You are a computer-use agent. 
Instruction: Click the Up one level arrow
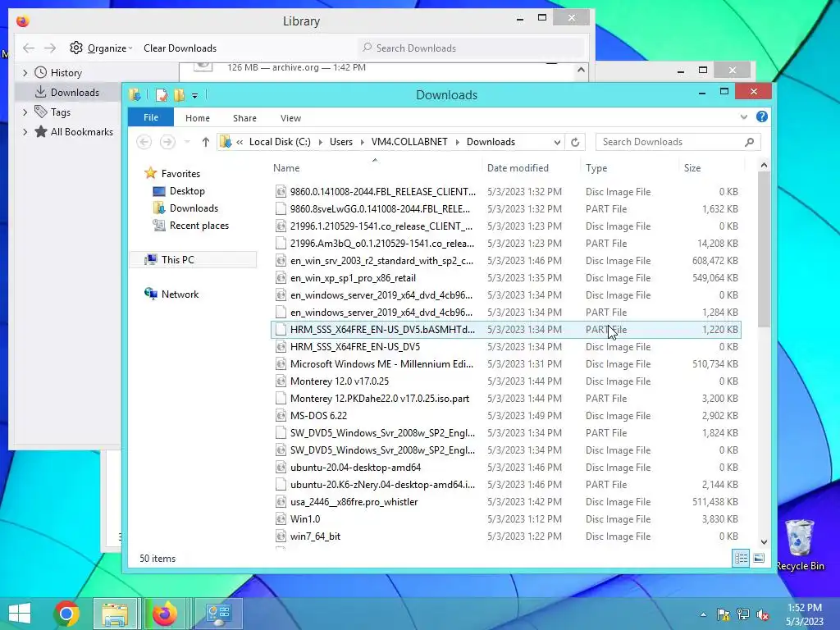[x=206, y=142]
